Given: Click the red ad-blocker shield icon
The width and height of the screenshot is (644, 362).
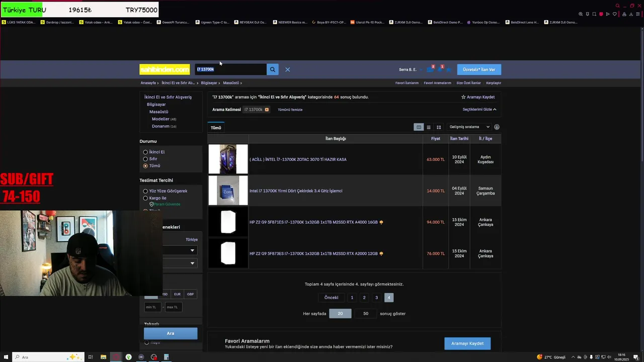Looking at the screenshot, I should pyautogui.click(x=601, y=14).
